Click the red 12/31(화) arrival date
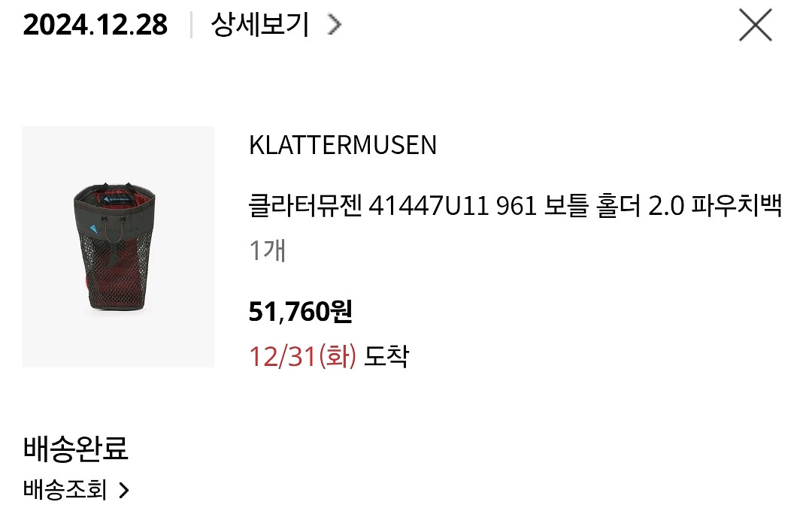 302,357
